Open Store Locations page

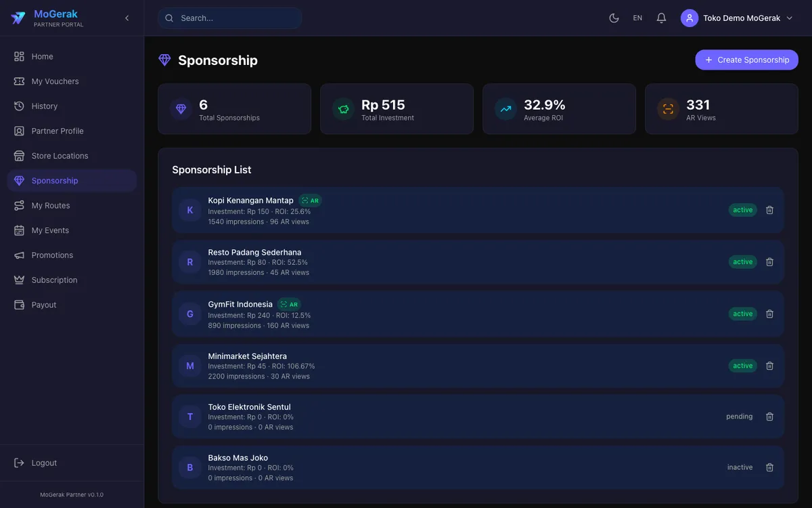coord(72,156)
